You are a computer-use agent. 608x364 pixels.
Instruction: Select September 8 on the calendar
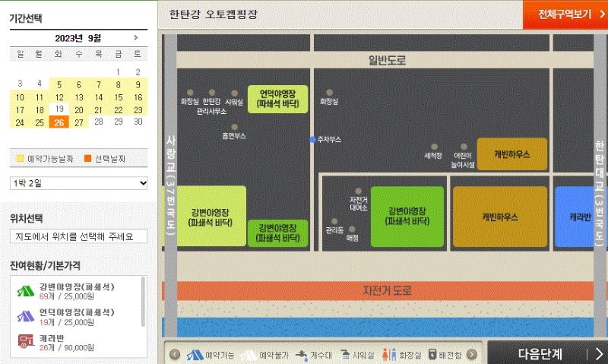point(119,84)
